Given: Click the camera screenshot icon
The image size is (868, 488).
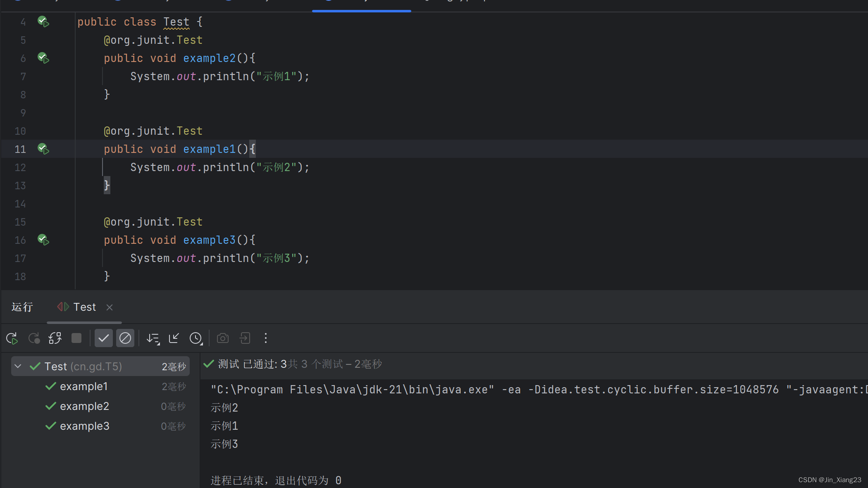Looking at the screenshot, I should click(223, 338).
